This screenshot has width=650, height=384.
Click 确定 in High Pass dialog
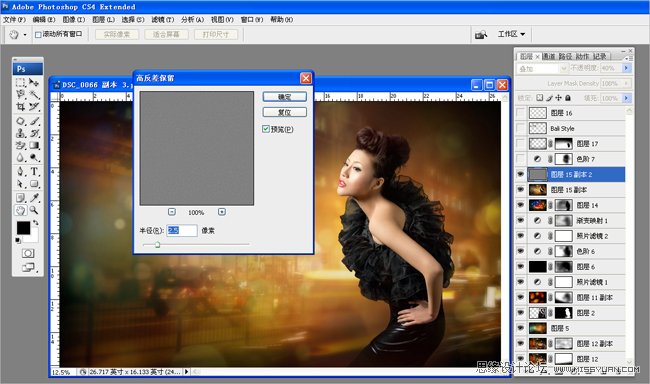click(x=285, y=97)
